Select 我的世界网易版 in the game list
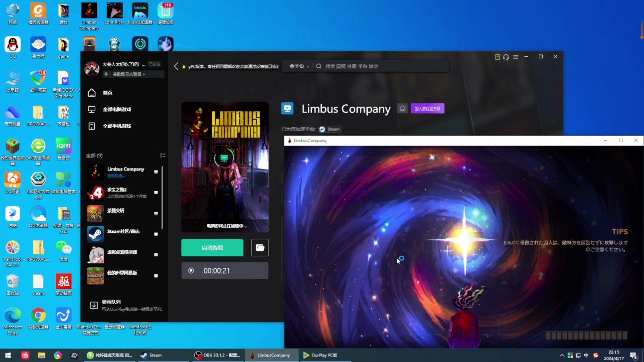The height and width of the screenshot is (362, 644). tap(122, 276)
